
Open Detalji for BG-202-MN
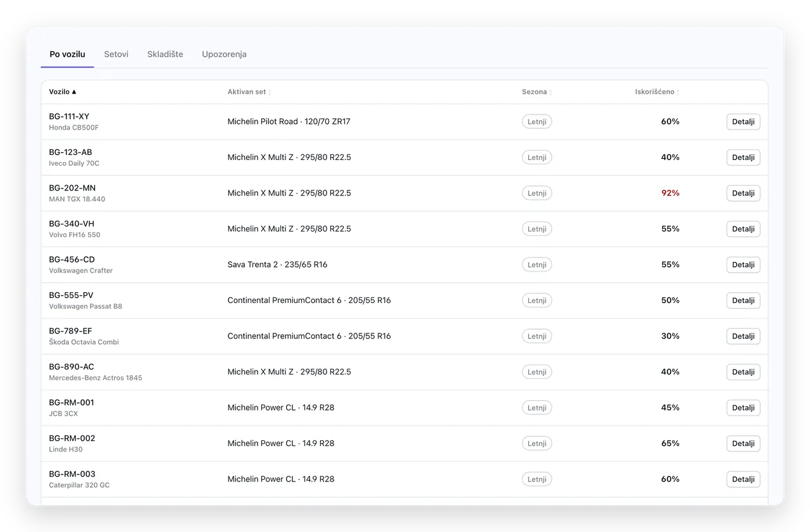pos(744,193)
